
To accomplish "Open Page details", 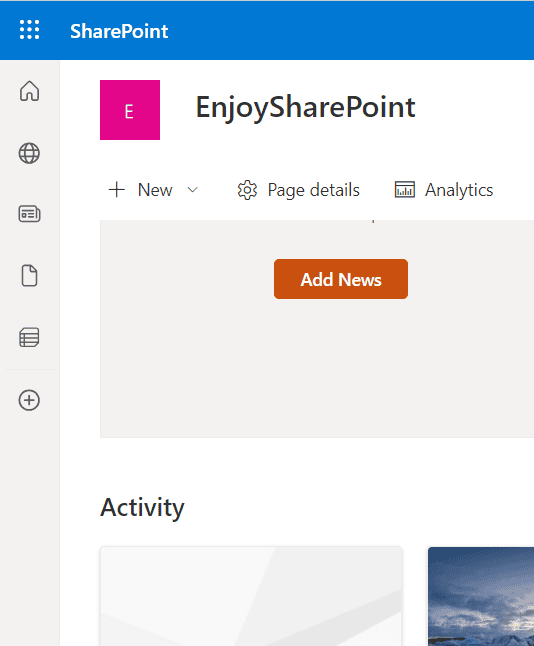I will [299, 190].
